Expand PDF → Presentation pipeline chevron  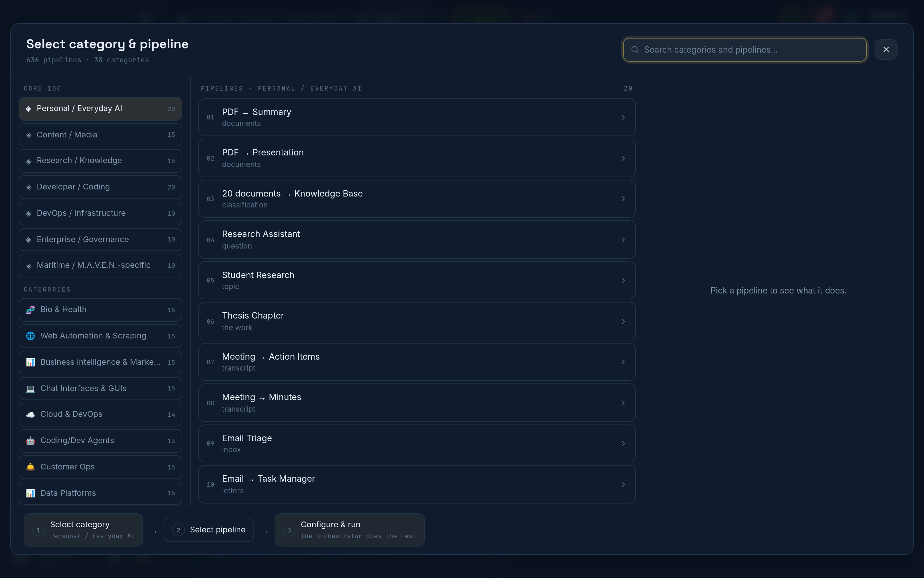tap(623, 158)
